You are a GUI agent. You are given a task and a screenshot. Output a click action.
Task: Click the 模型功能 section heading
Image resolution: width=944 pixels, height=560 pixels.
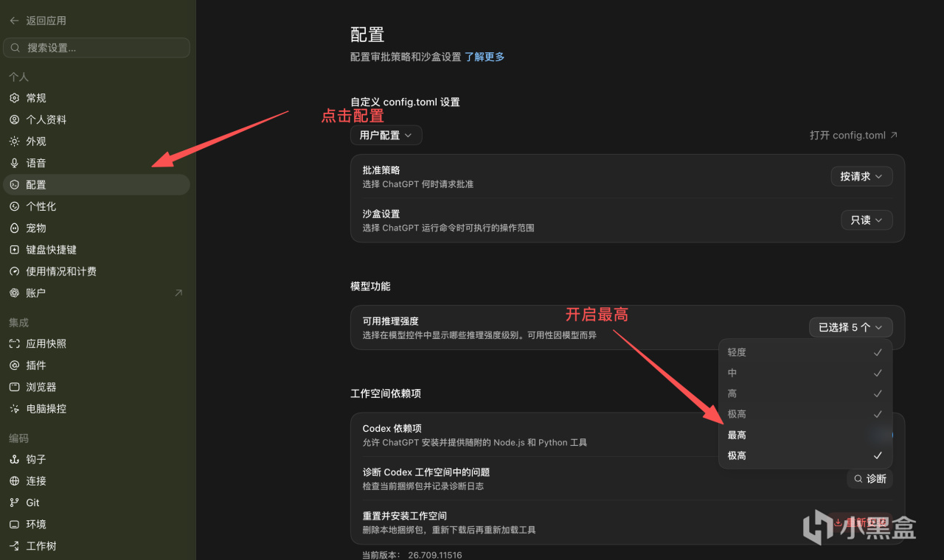[370, 286]
